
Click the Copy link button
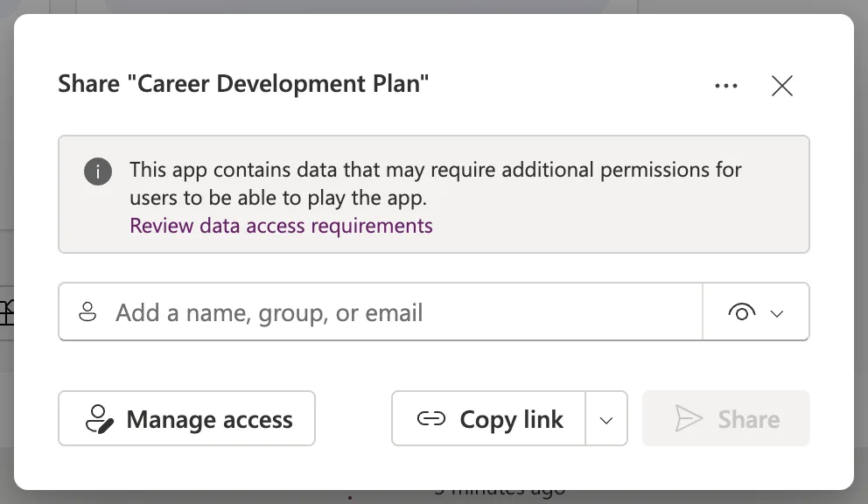click(x=489, y=419)
